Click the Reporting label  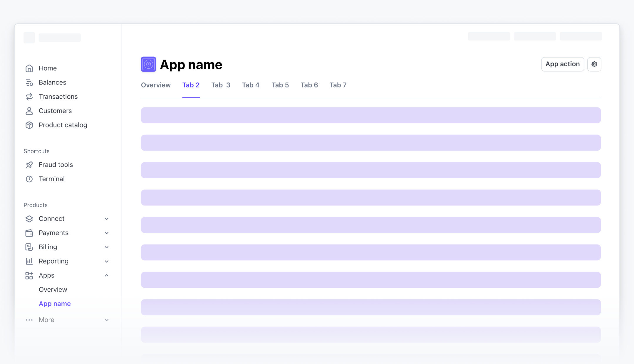pyautogui.click(x=53, y=261)
